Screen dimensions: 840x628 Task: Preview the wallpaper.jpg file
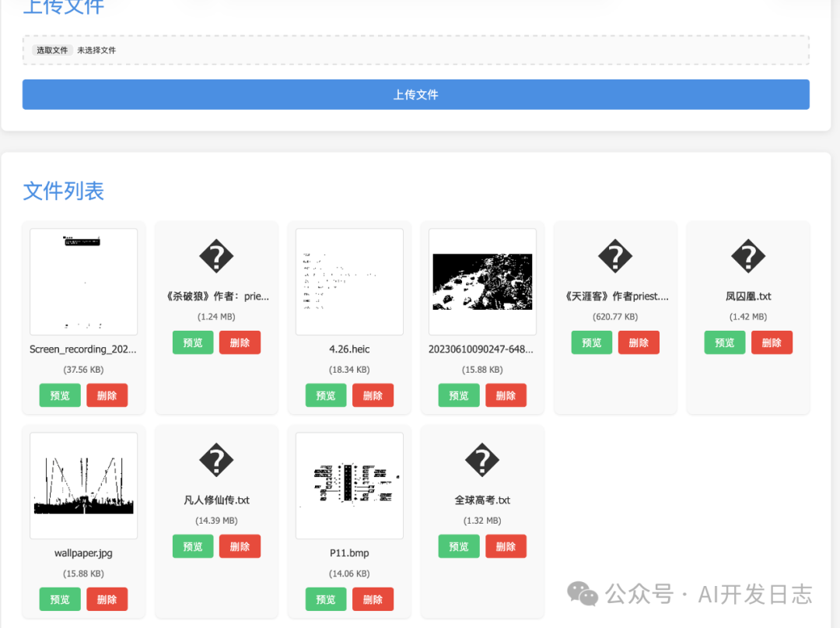click(x=60, y=599)
